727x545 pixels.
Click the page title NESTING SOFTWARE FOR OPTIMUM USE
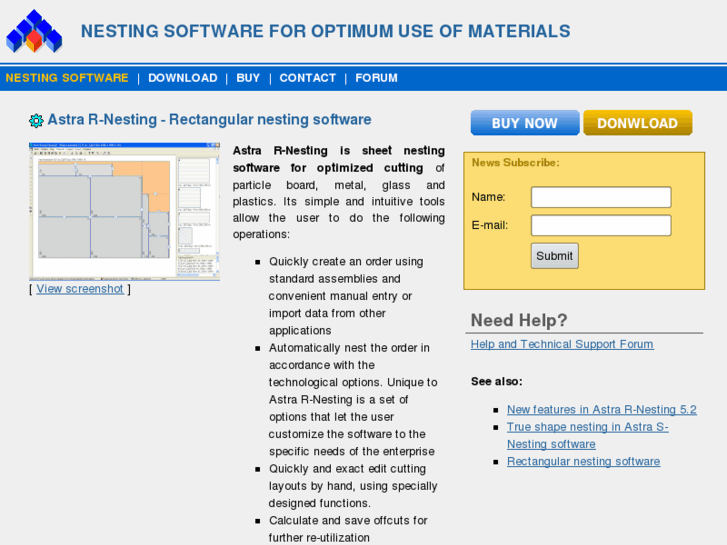(325, 31)
